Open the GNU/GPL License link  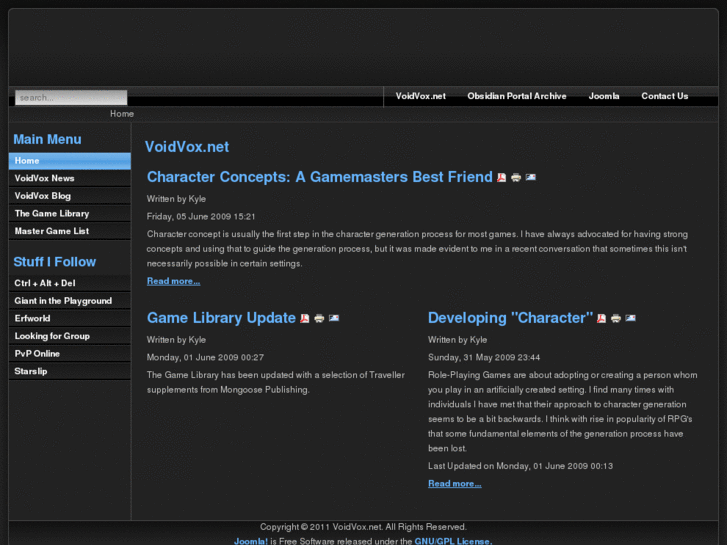pyautogui.click(x=453, y=541)
